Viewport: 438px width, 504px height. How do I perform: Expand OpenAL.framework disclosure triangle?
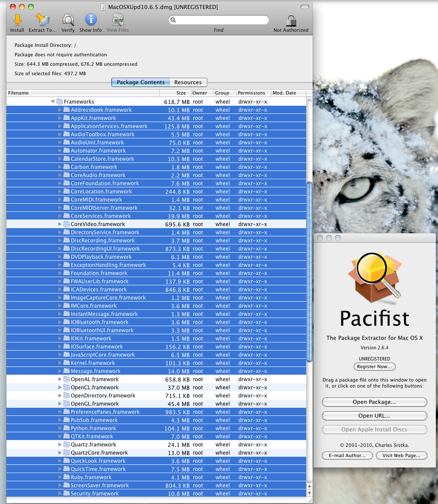pos(60,379)
